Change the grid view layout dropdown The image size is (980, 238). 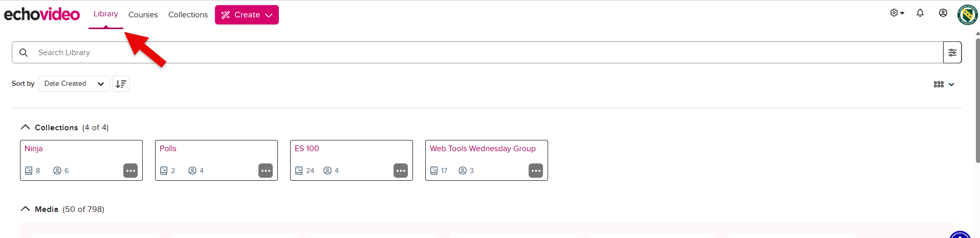944,84
